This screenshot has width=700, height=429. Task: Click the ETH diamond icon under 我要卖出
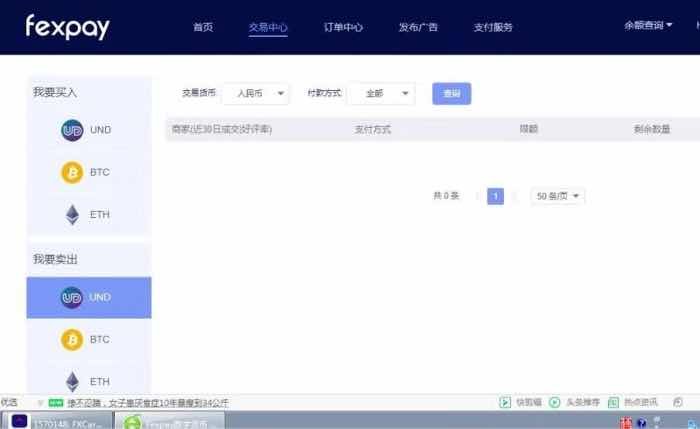pos(72,381)
